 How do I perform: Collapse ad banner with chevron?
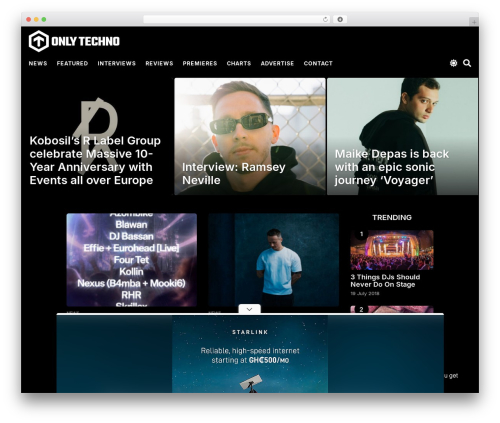(x=249, y=309)
